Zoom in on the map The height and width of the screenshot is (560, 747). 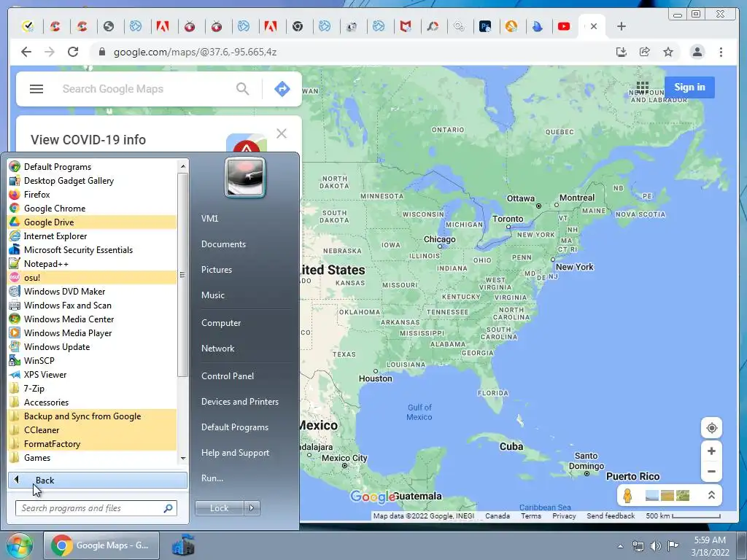point(711,451)
